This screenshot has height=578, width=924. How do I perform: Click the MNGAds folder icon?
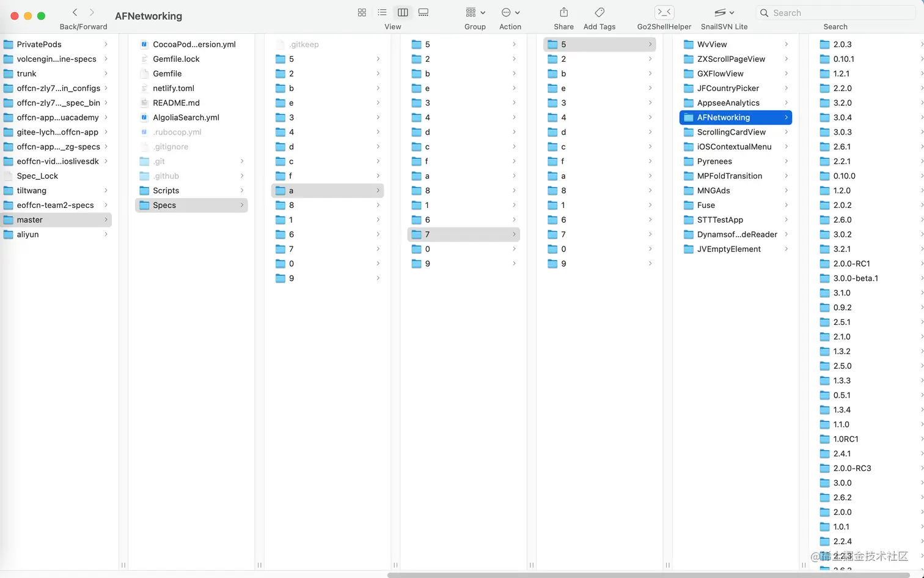[x=689, y=190]
